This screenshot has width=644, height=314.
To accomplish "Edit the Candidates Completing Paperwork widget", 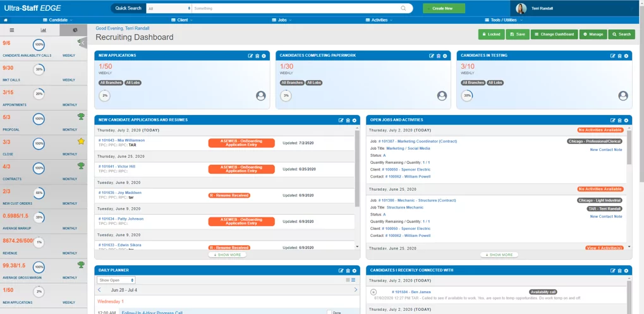I will pos(432,56).
